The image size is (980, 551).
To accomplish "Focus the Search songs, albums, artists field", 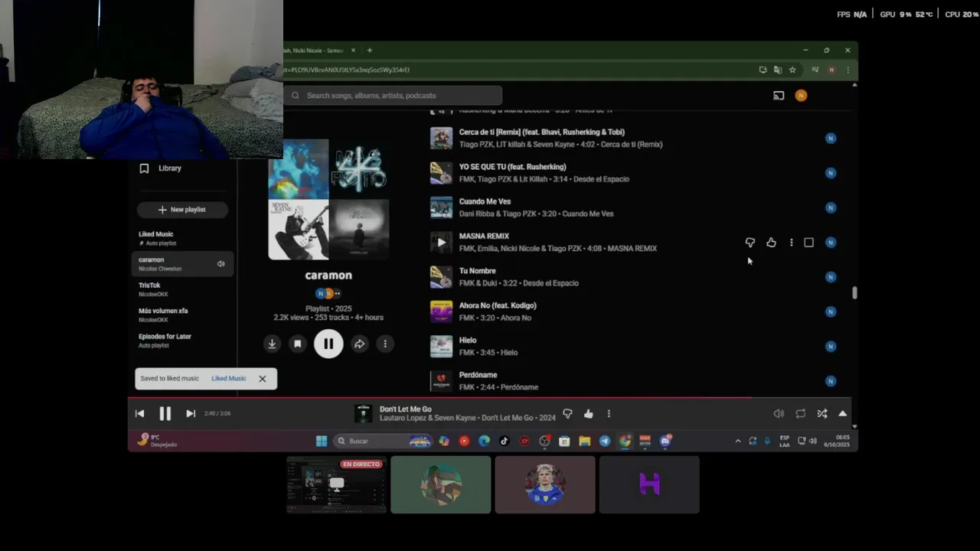I will pyautogui.click(x=393, y=96).
